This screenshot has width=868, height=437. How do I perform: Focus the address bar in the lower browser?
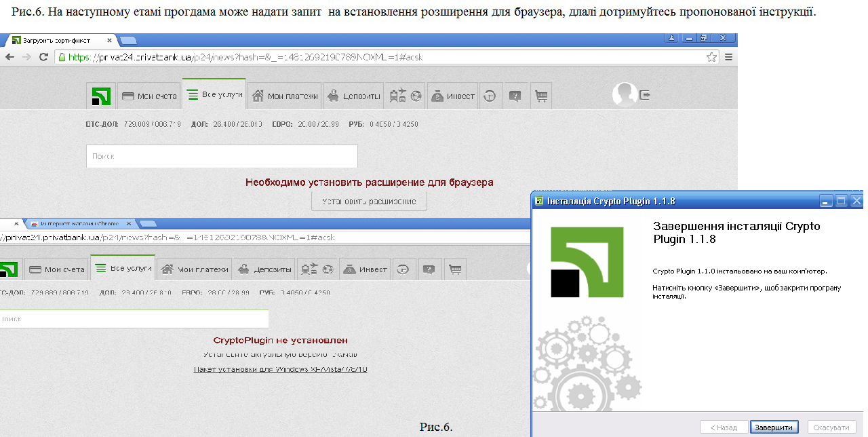point(264,237)
